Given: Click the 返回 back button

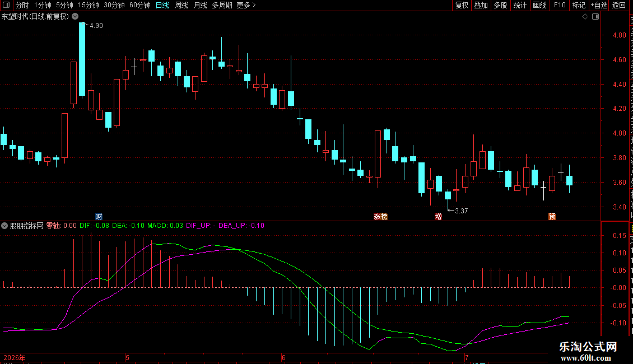Looking at the screenshot, I should tap(619, 5).
